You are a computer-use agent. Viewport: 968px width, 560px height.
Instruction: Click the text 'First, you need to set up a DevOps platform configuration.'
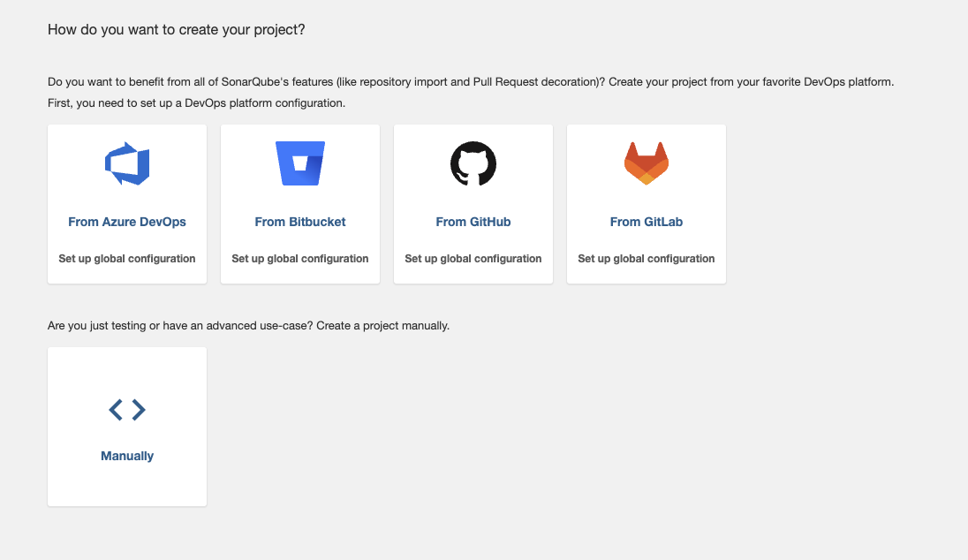[x=196, y=103]
